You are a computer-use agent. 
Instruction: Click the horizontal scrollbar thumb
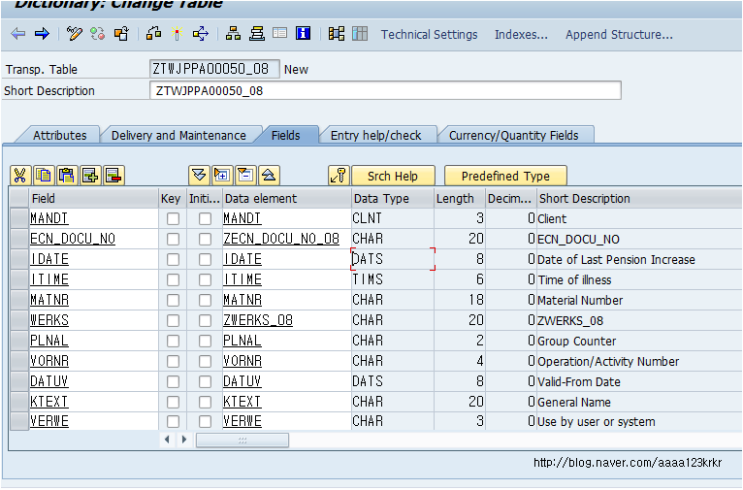tap(242, 440)
